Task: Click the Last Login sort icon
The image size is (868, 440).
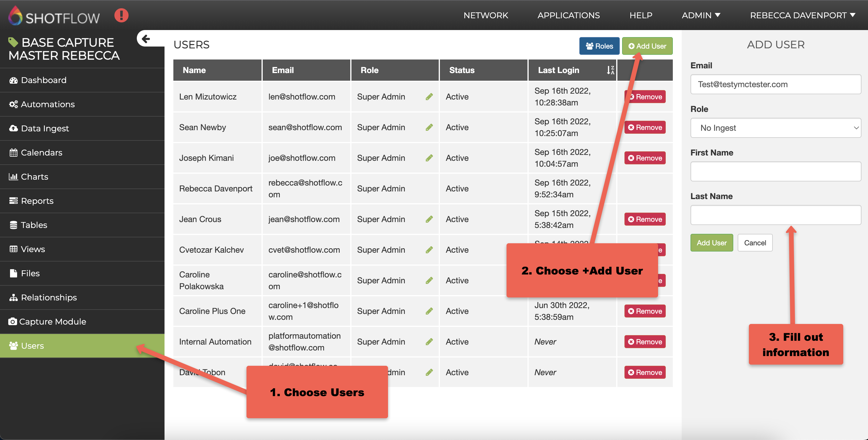Action: coord(610,70)
